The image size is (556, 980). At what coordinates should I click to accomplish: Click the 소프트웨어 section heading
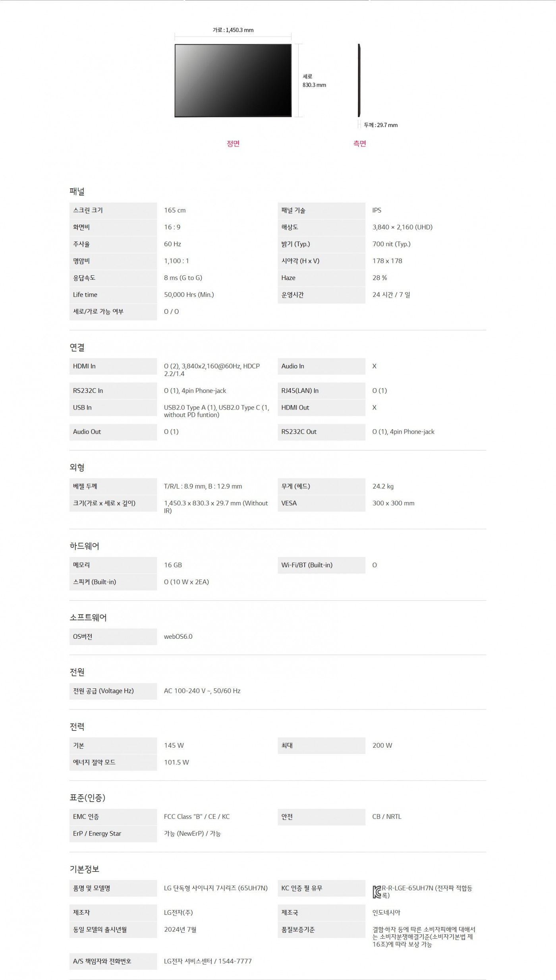click(88, 617)
